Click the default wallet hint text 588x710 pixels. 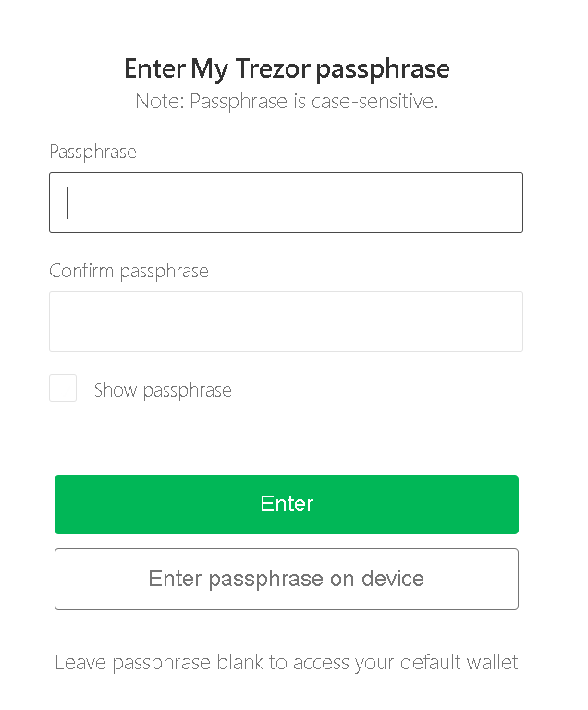pos(287,662)
